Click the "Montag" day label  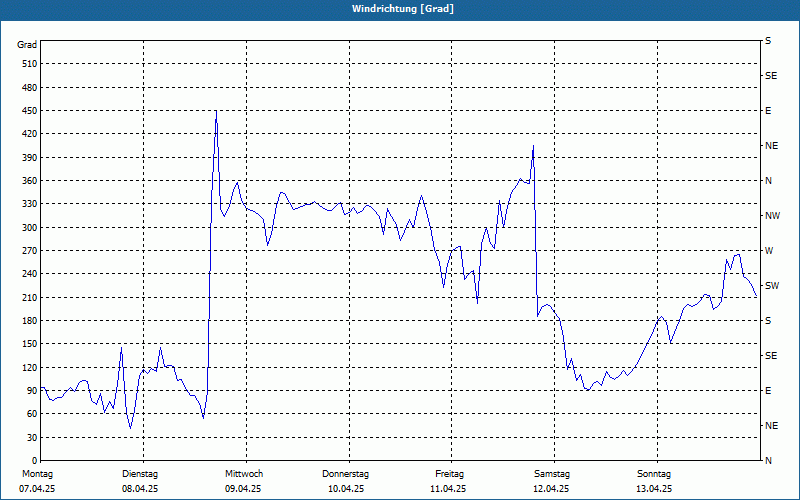click(x=36, y=473)
